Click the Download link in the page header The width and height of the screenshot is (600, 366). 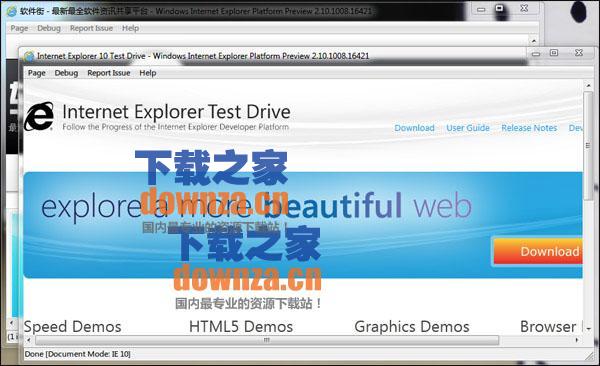pyautogui.click(x=414, y=128)
